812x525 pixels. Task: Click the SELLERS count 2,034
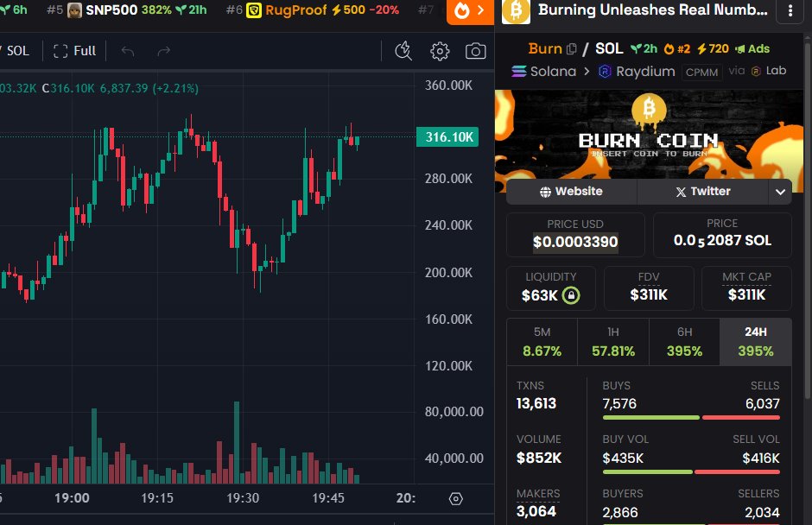click(762, 513)
